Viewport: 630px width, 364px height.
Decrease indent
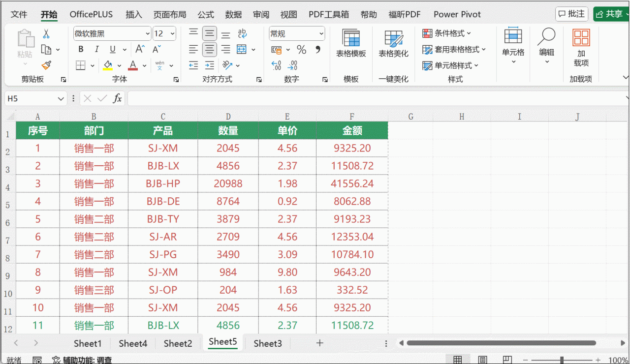[194, 65]
